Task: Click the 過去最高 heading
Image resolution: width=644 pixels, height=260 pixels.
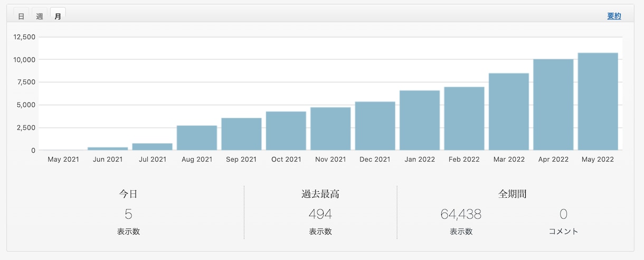Action: [320, 194]
